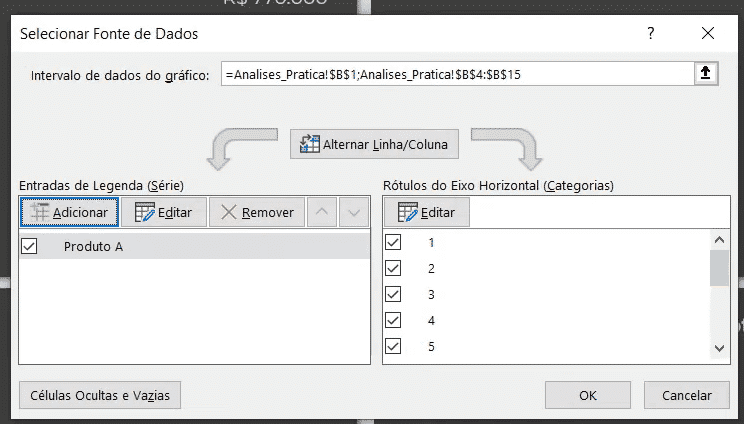This screenshot has width=744, height=424.
Task: Click category label 3 text
Action: pos(431,295)
